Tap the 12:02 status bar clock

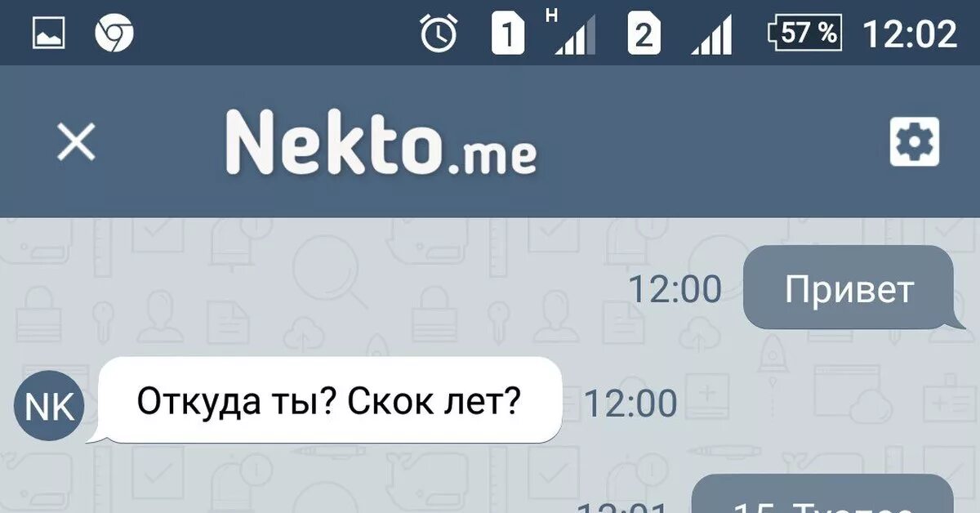pyautogui.click(x=910, y=34)
